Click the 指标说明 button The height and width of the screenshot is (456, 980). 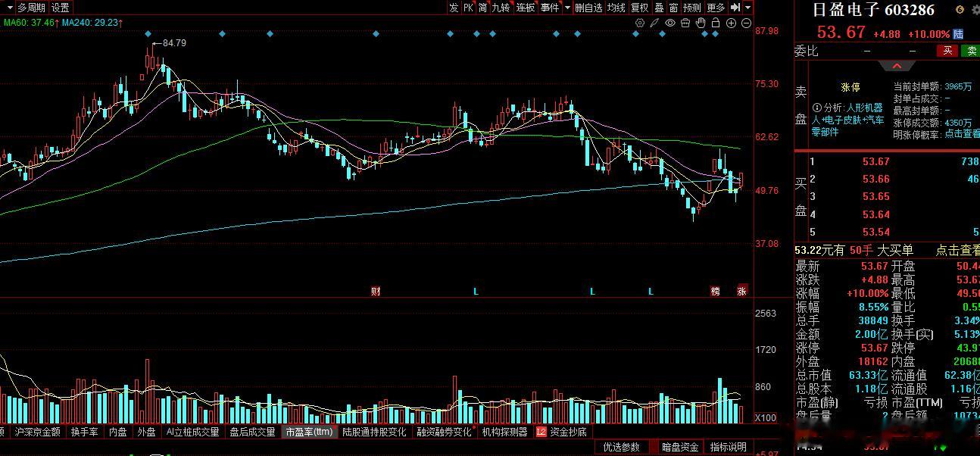point(729,447)
